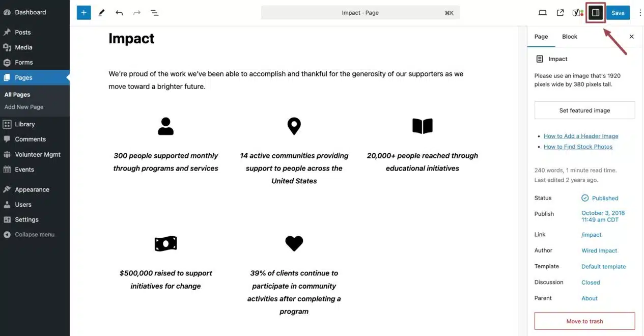
Task: Toggle the Settings sidebar panel button
Action: pos(595,13)
